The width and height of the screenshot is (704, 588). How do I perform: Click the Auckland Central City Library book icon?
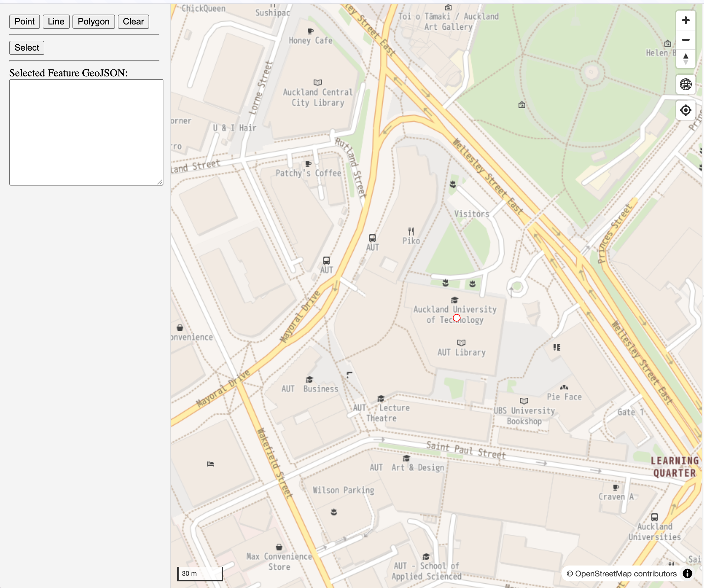pyautogui.click(x=317, y=82)
